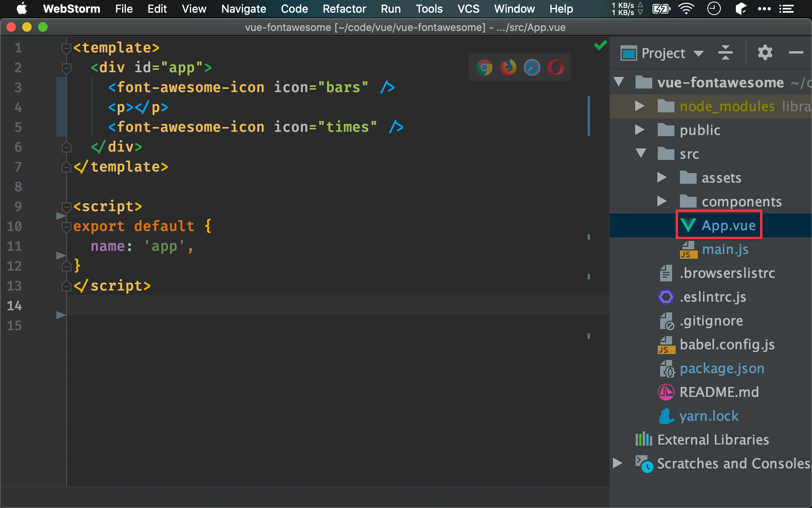Open the File menu
The width and height of the screenshot is (812, 508).
[124, 9]
